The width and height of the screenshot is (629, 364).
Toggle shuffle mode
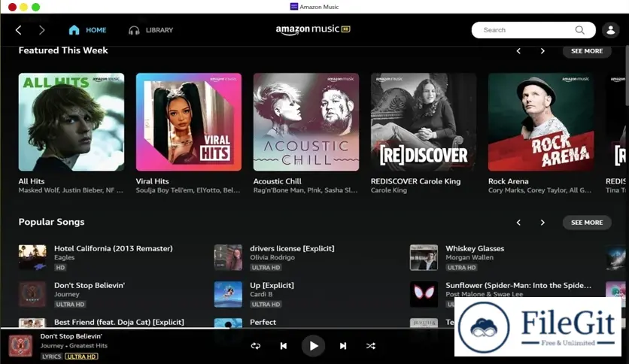click(371, 346)
